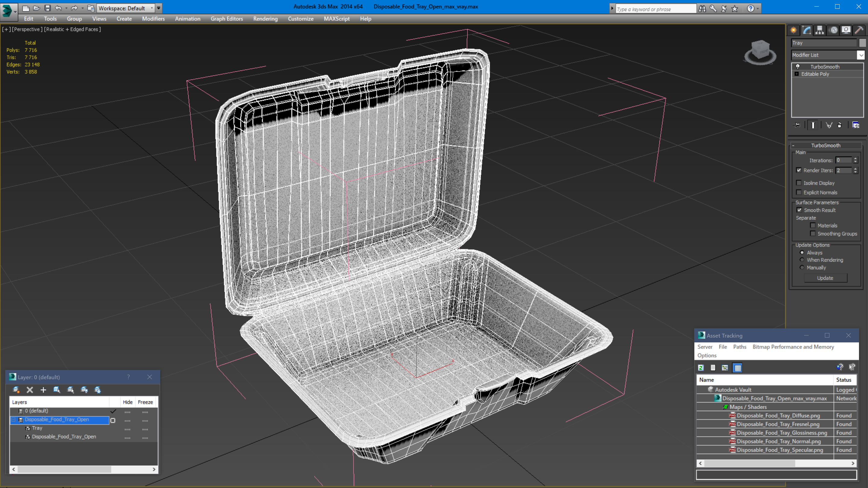Expand the Tray sub-item in layers

pyautogui.click(x=20, y=428)
